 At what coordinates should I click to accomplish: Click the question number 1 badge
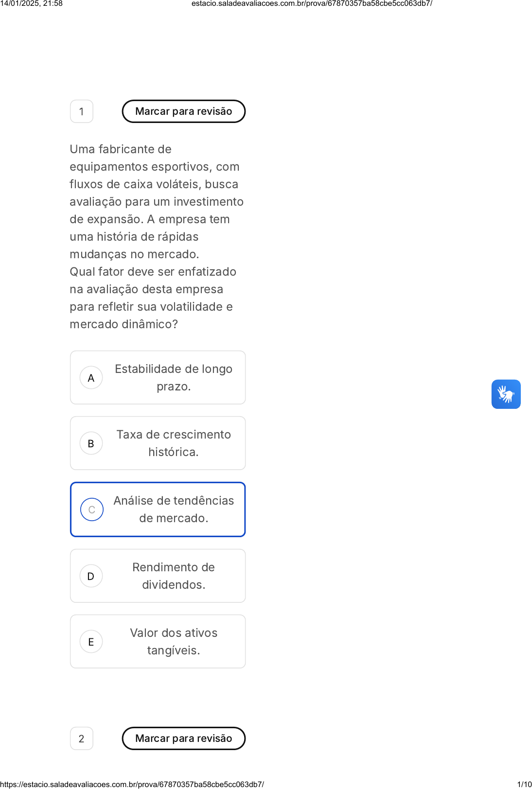click(x=82, y=111)
